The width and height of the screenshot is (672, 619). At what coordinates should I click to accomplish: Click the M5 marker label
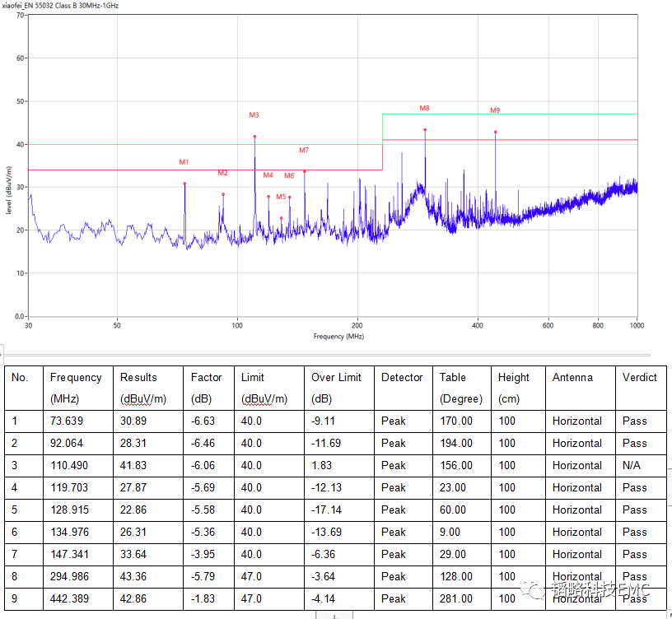[281, 197]
